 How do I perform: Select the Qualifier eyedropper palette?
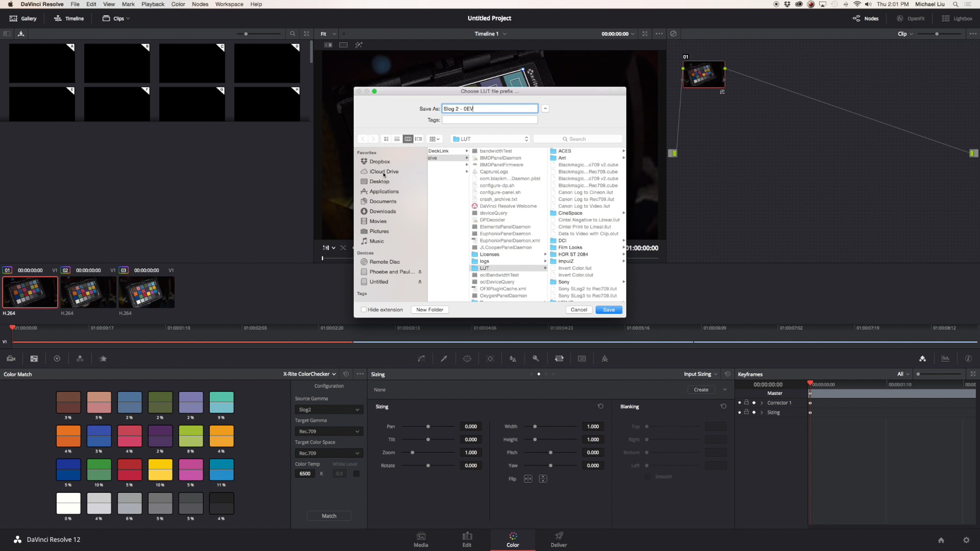click(x=444, y=359)
